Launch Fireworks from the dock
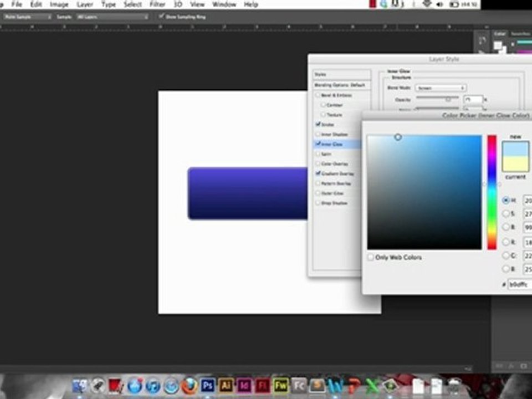532x399 pixels. pos(280,386)
